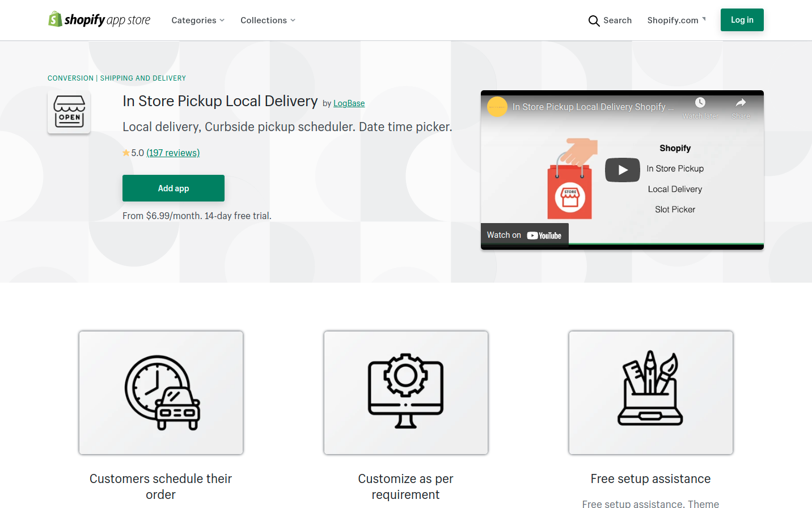The width and height of the screenshot is (812, 508).
Task: Click the 'Customize as per requirement' heading
Action: [x=406, y=486]
